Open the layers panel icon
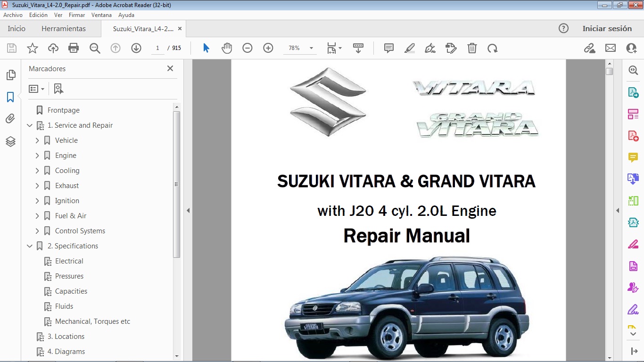This screenshot has height=362, width=644. (10, 141)
